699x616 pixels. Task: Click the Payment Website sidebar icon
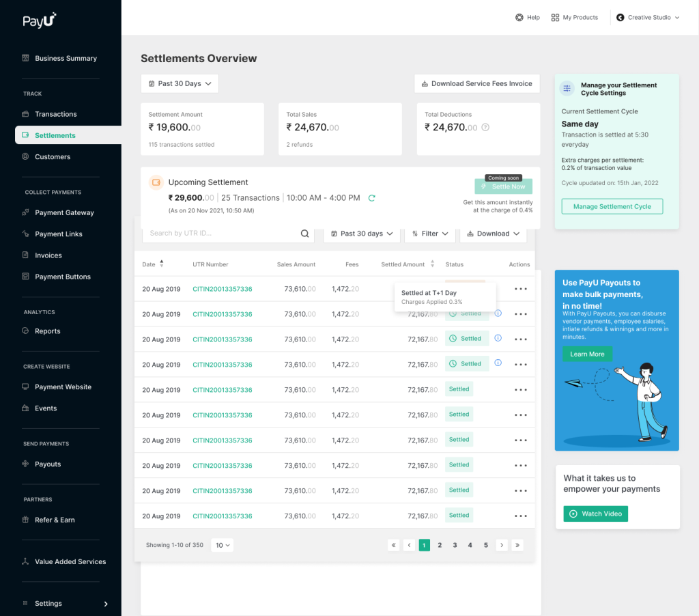[x=25, y=387]
